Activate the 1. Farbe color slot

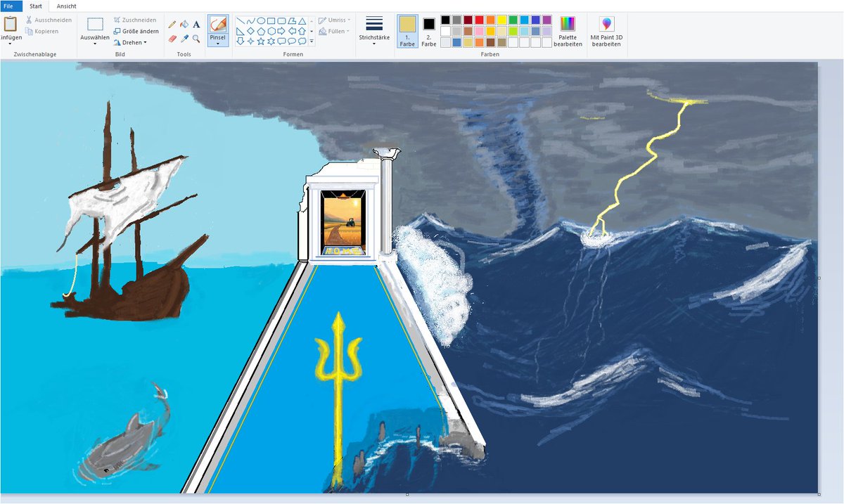point(407,30)
